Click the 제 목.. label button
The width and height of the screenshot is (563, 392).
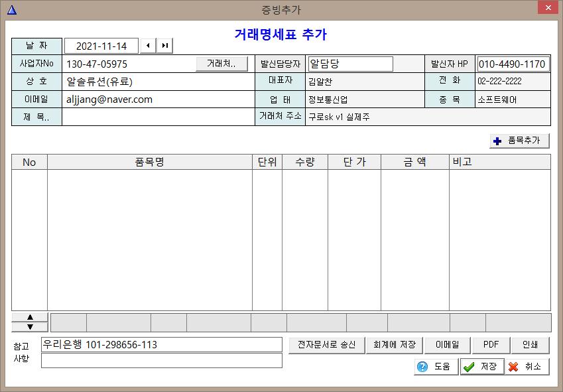tap(36, 117)
